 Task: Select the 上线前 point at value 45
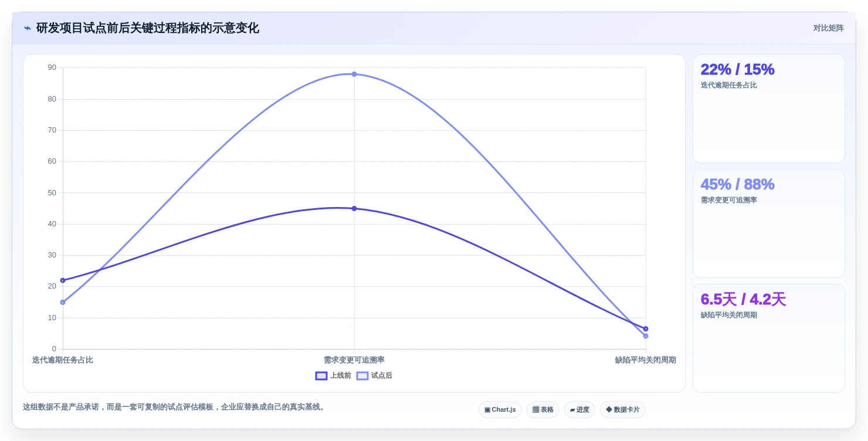[354, 208]
